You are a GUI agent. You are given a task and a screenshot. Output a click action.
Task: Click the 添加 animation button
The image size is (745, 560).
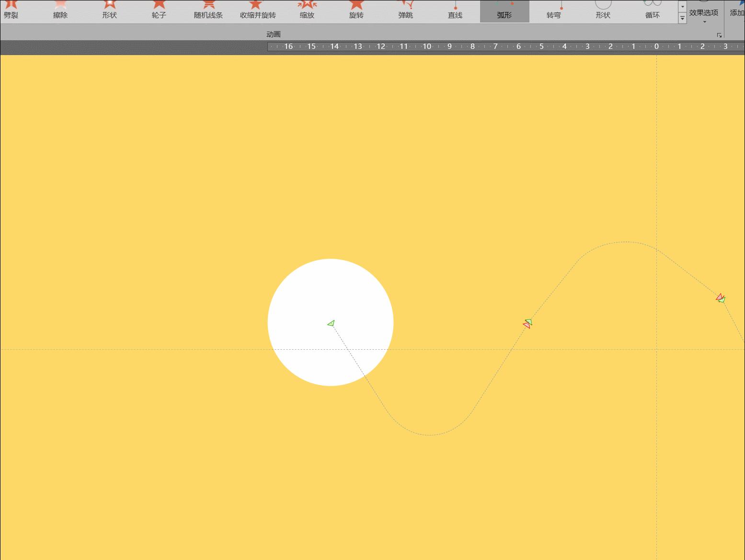coord(737,12)
